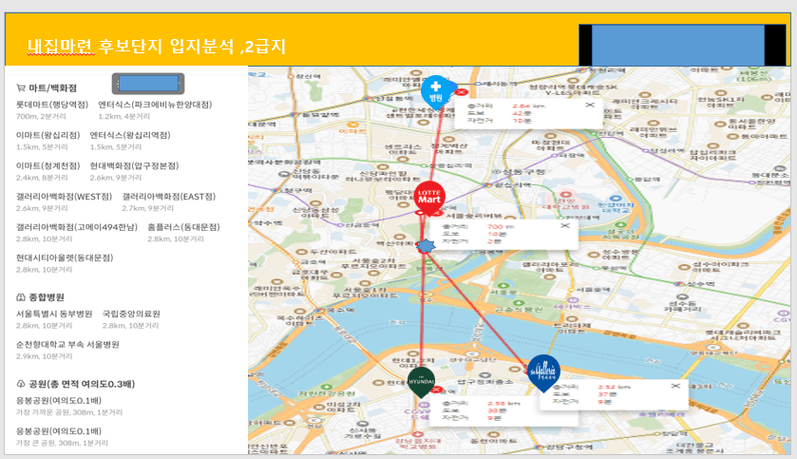Click red delete circle beside HYUNDAI marker
Image resolution: width=797 pixels, height=459 pixels.
[436, 390]
